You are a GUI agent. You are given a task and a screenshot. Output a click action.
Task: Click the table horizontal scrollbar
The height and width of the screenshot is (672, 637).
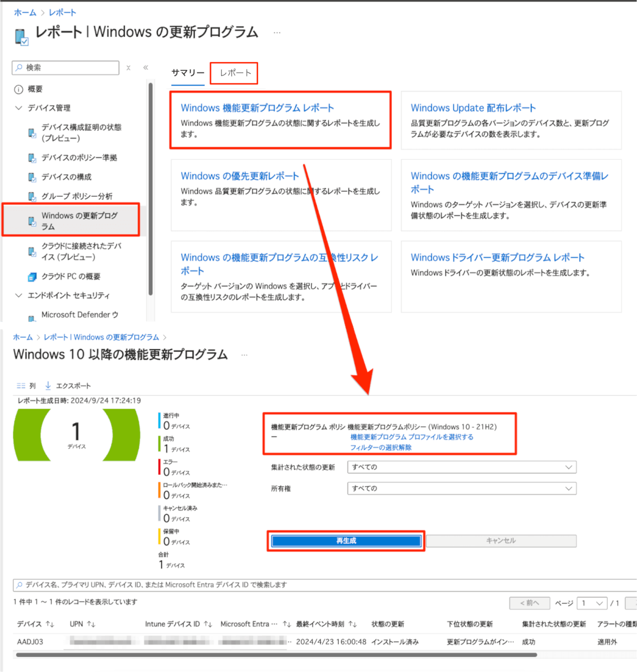(276, 654)
